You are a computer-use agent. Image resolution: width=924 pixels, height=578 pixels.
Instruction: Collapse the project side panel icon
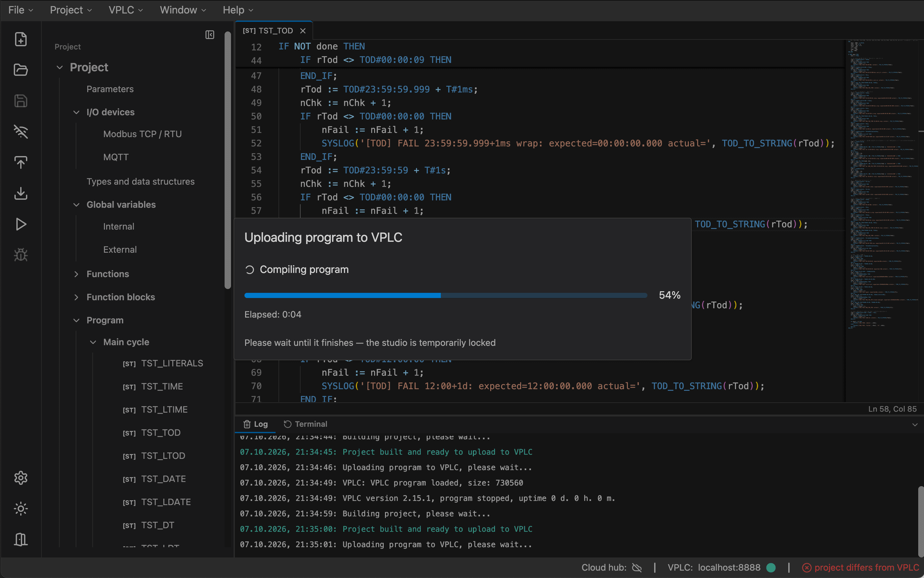click(210, 35)
